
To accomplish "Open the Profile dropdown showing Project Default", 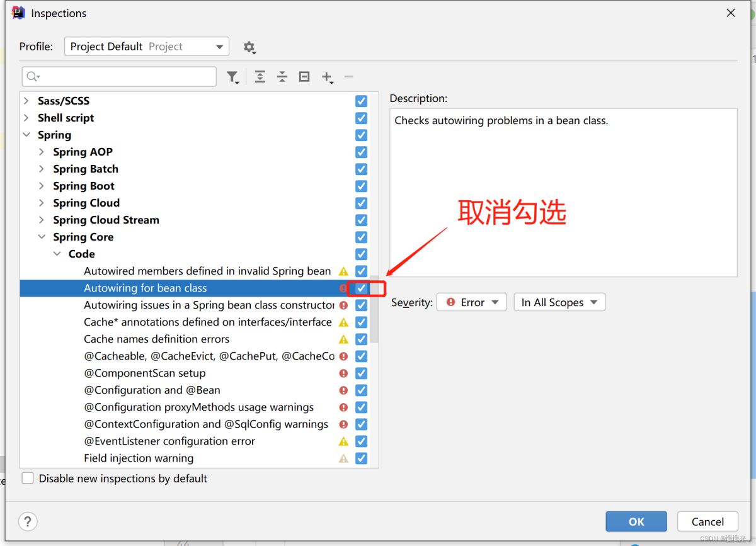I will 147,47.
